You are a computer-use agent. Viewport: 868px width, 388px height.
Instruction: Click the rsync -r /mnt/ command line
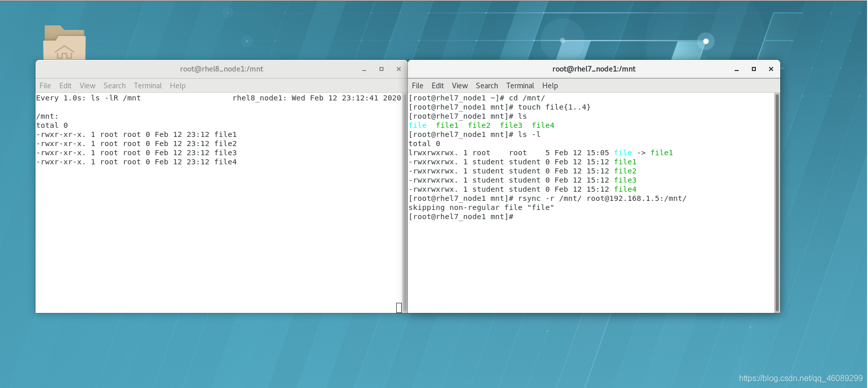(547, 198)
